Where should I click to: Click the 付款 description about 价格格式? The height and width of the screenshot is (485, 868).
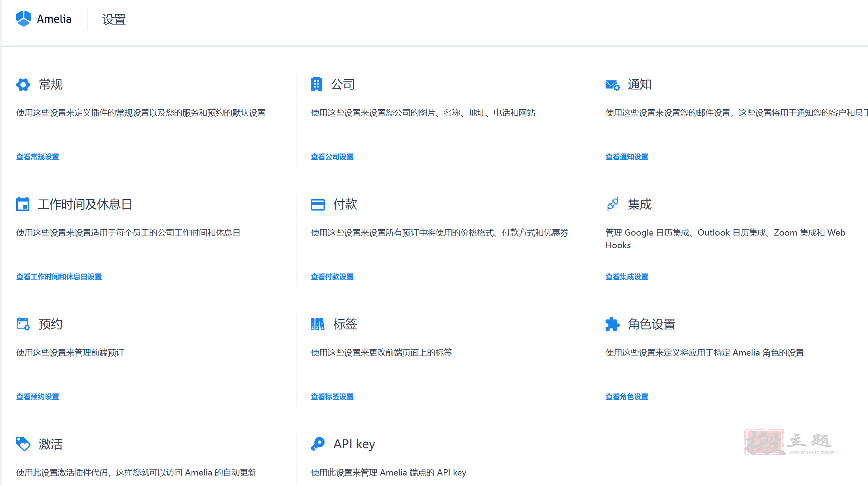[440, 233]
